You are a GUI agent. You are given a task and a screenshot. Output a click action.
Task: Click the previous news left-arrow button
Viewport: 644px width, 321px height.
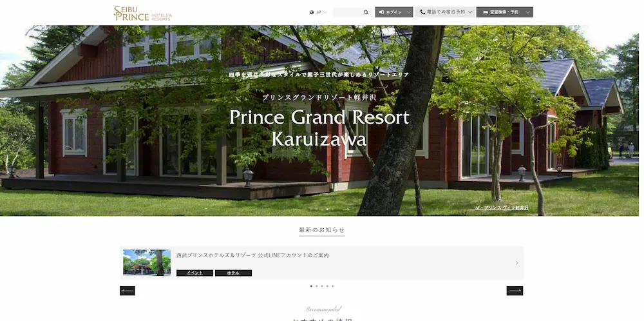click(128, 291)
